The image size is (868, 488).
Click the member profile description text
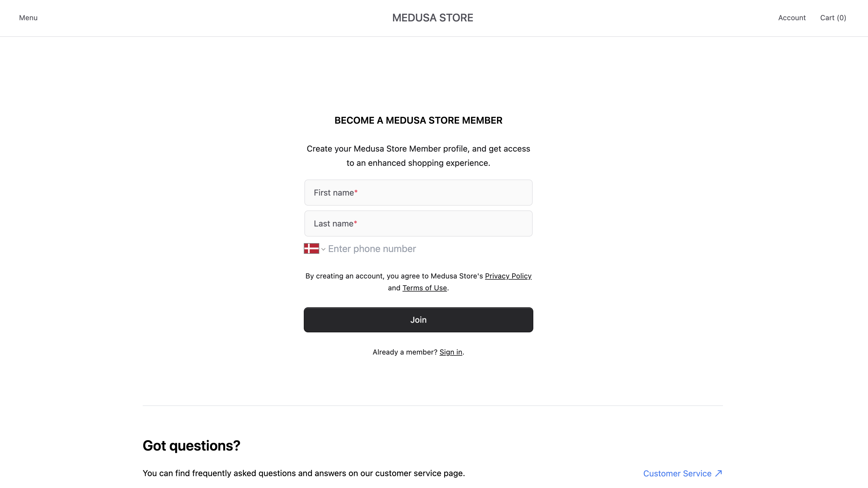point(418,155)
